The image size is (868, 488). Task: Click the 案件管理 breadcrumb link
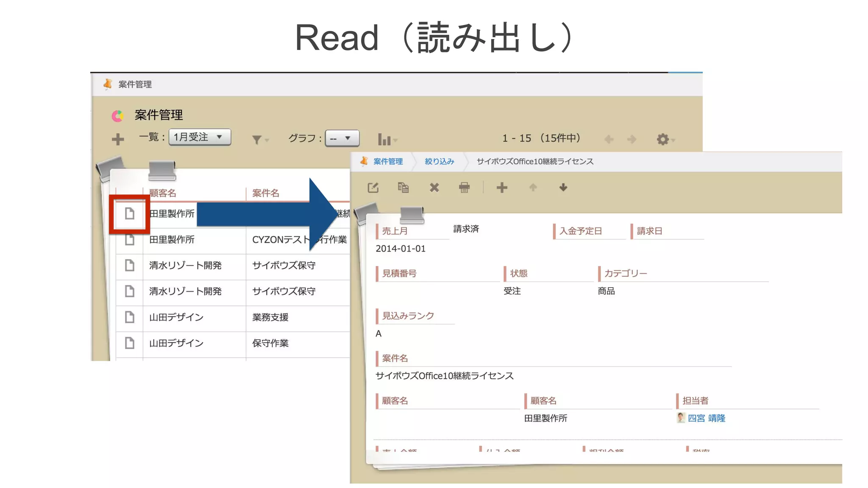coord(388,161)
